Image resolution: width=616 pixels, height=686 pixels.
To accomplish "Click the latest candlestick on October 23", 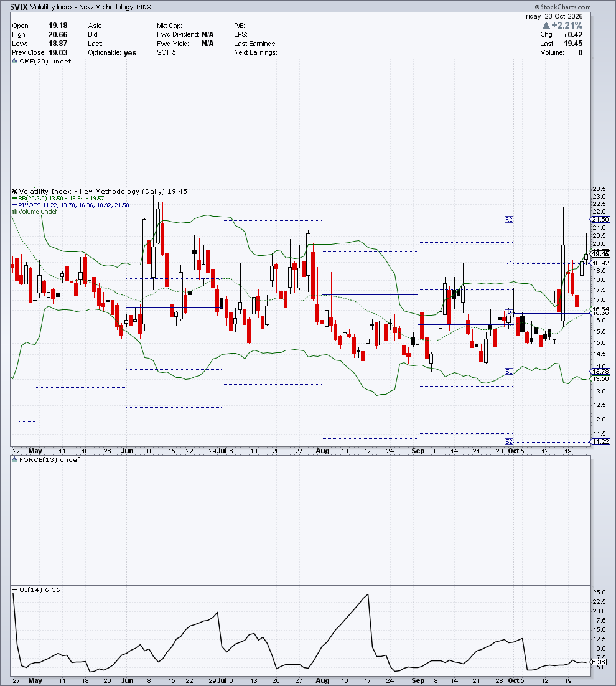I will 586,256.
